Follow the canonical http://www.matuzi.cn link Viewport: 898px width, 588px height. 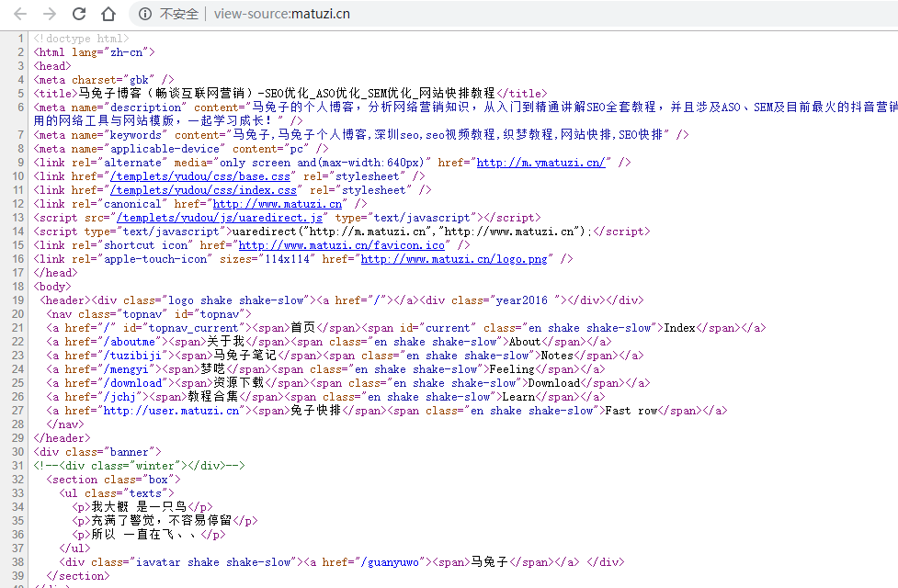[278, 204]
